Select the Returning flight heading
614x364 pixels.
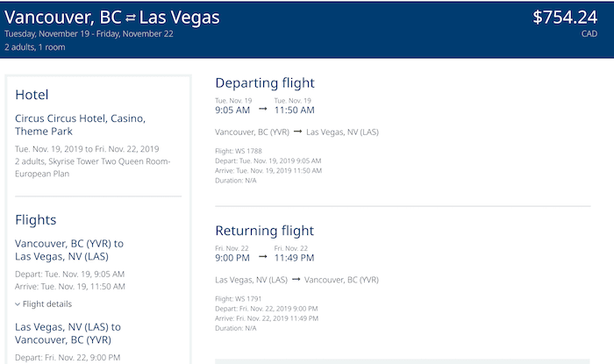click(264, 231)
